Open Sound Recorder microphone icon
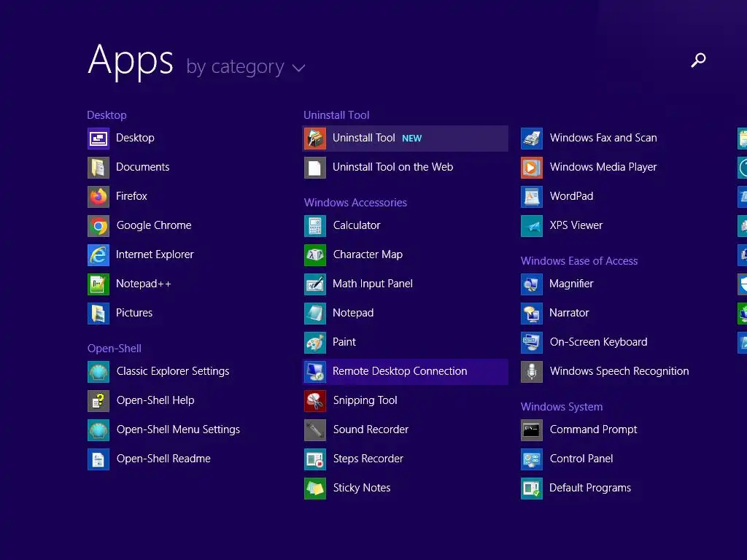The height and width of the screenshot is (560, 747). pos(315,429)
